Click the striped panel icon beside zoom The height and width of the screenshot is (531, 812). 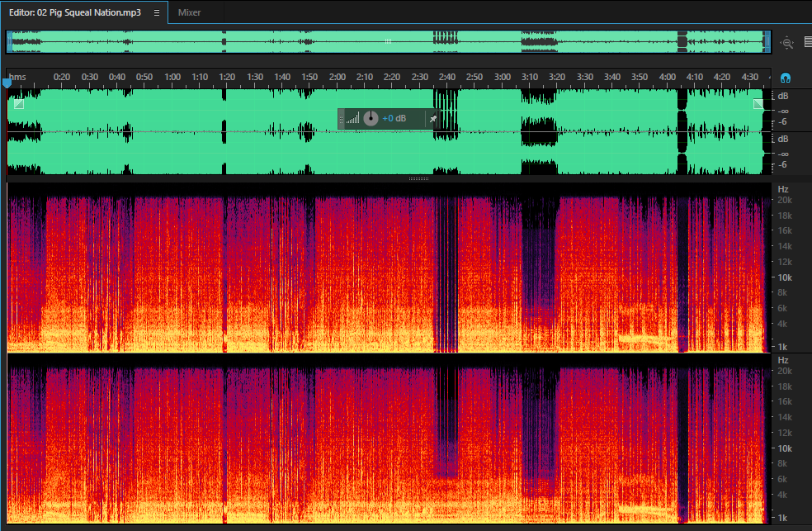click(808, 42)
